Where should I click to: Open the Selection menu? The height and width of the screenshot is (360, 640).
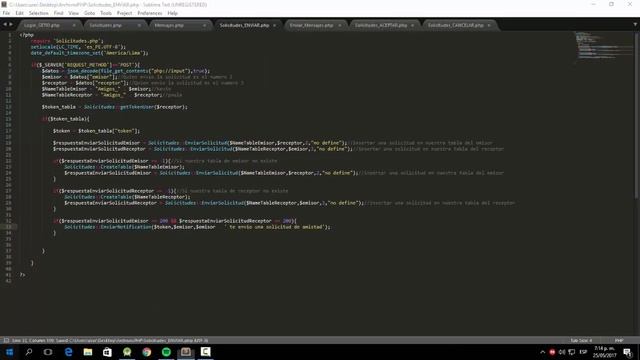(38, 13)
